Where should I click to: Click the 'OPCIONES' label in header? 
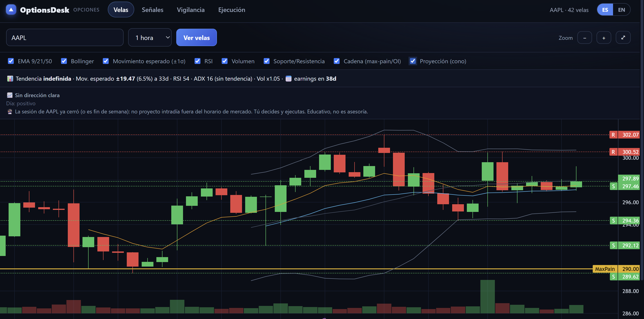click(x=86, y=10)
